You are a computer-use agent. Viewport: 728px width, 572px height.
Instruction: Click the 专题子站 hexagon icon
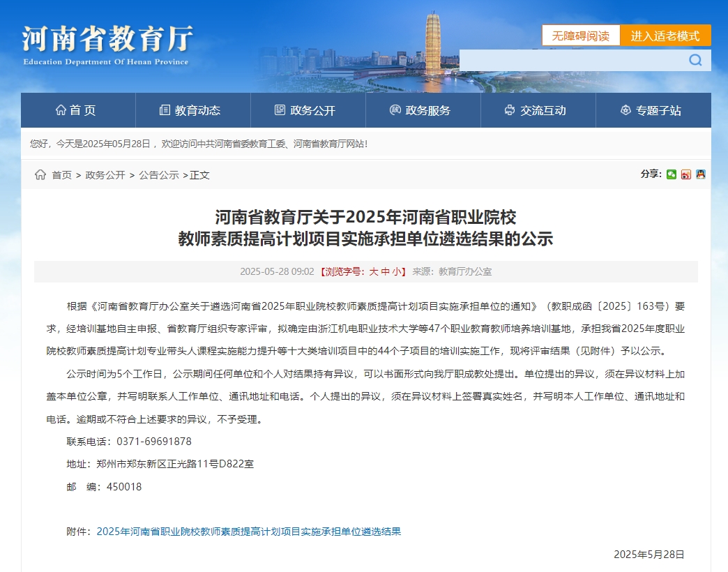(x=625, y=110)
